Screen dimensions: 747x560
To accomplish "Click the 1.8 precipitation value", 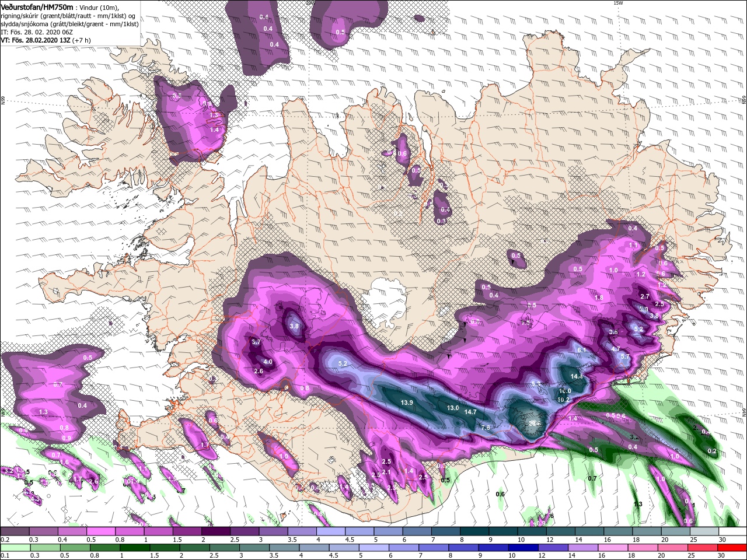I will (599, 297).
